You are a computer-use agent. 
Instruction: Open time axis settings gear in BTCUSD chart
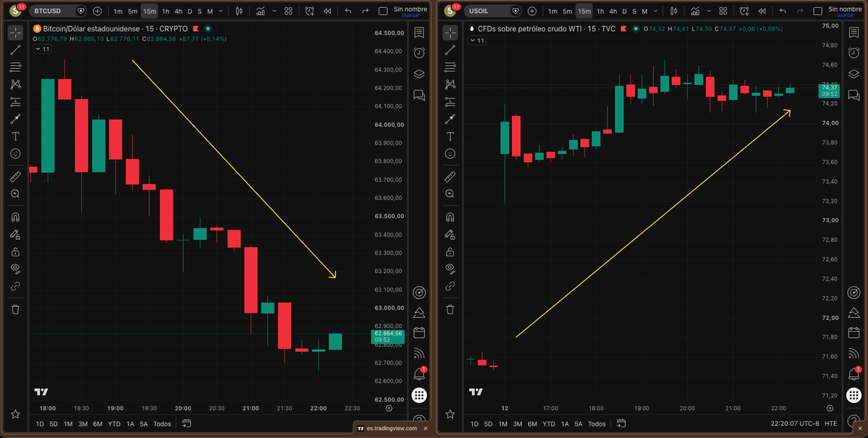pos(389,408)
